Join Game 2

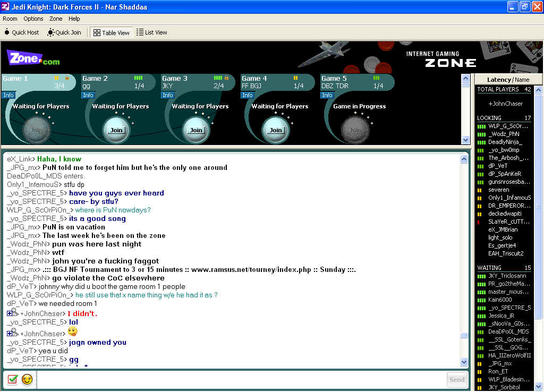[116, 130]
